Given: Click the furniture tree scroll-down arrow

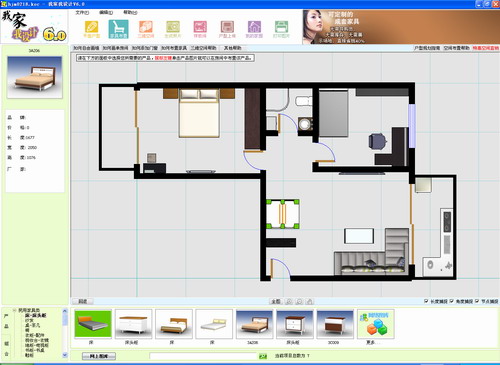Looking at the screenshot, I should 65,355.
